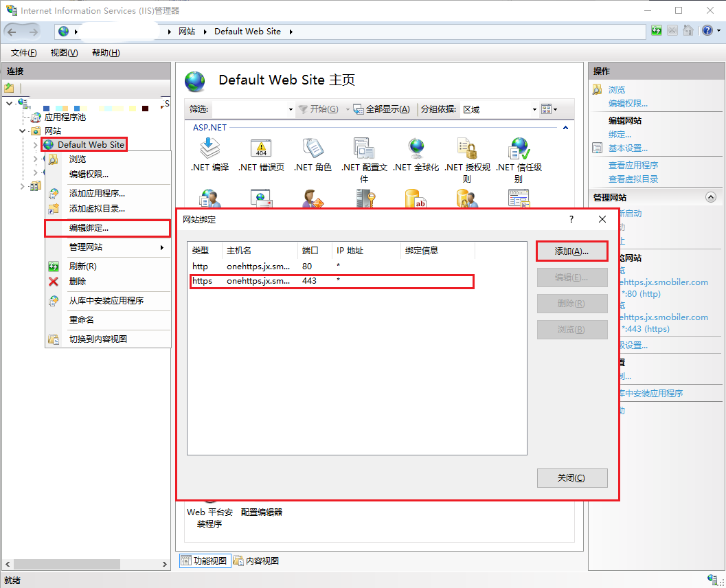Choose 浏览 from context menu

tap(107, 159)
